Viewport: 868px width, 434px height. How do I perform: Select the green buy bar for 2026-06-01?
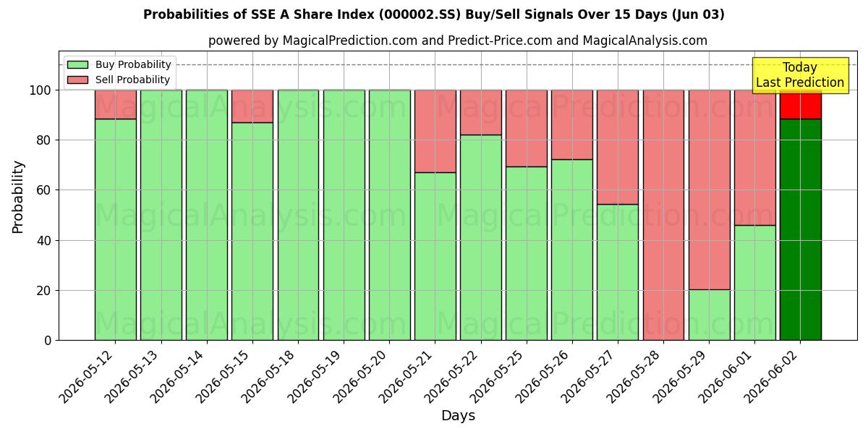(x=754, y=283)
